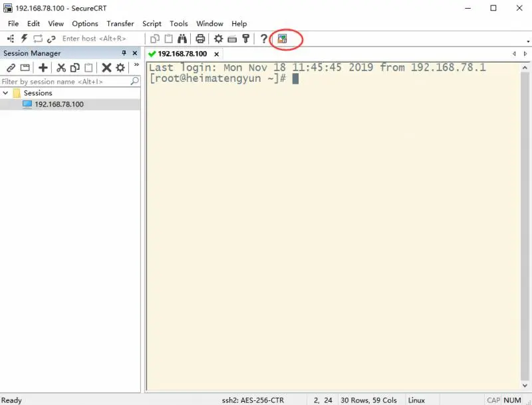This screenshot has width=532, height=405.
Task: Open the Script menu
Action: (152, 23)
